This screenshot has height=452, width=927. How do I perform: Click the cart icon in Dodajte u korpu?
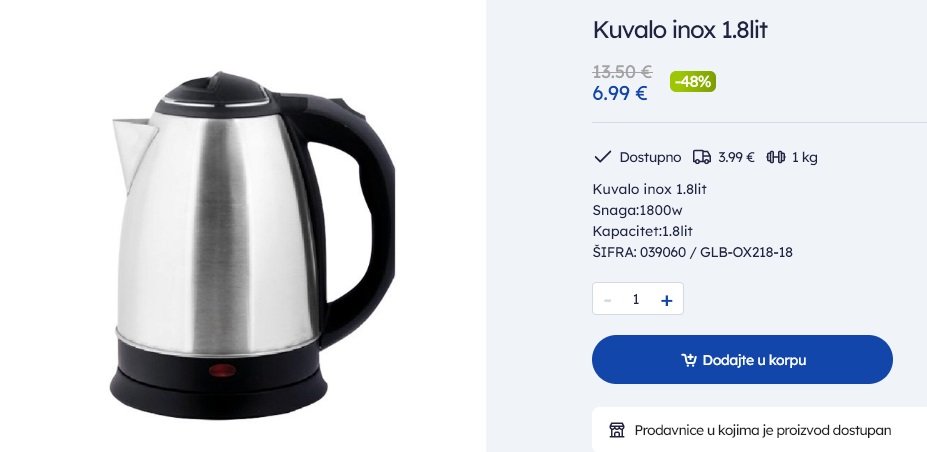click(x=689, y=360)
